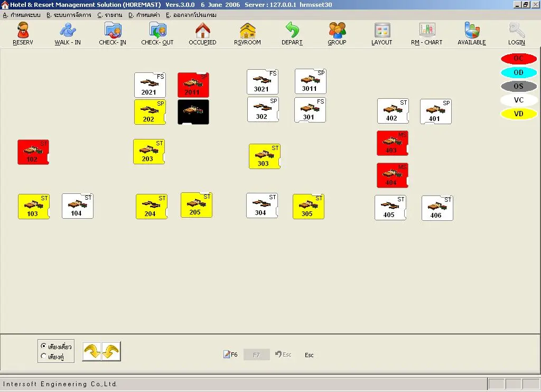Screen dimensions: 541x392
Task: Select the first bed-type radio option
Action: click(56, 346)
